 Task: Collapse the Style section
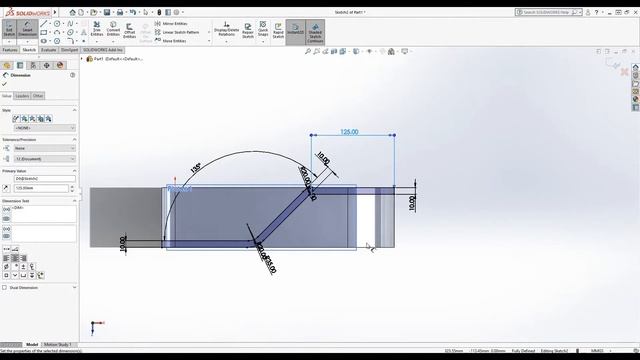pyautogui.click(x=74, y=110)
